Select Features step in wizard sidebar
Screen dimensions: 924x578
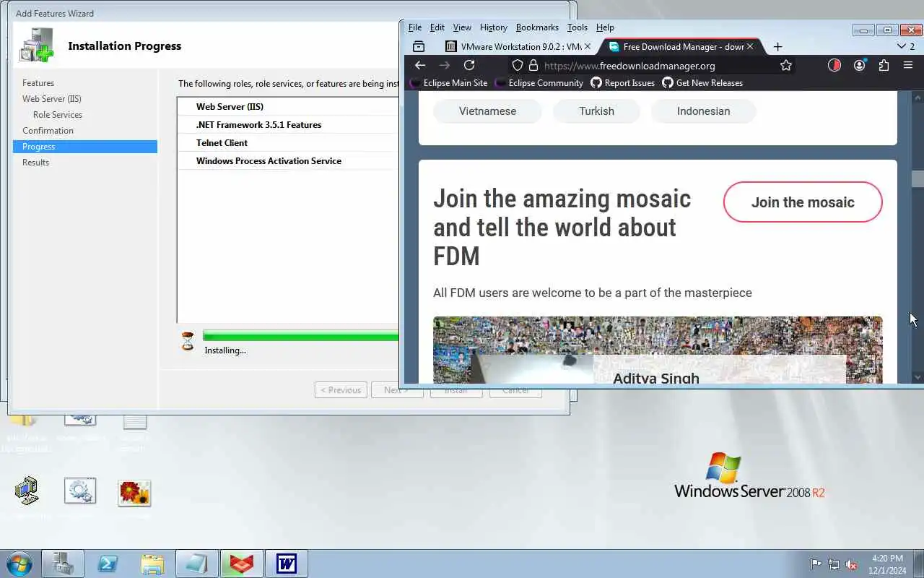coord(38,83)
